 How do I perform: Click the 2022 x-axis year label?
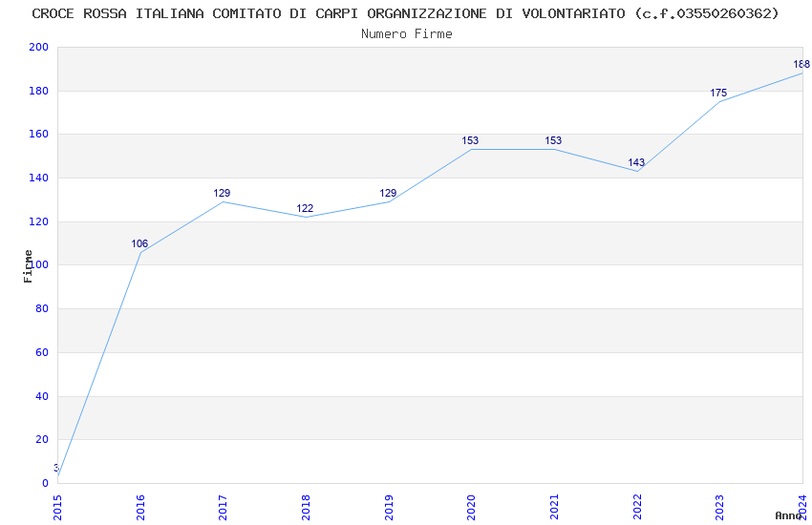point(637,508)
